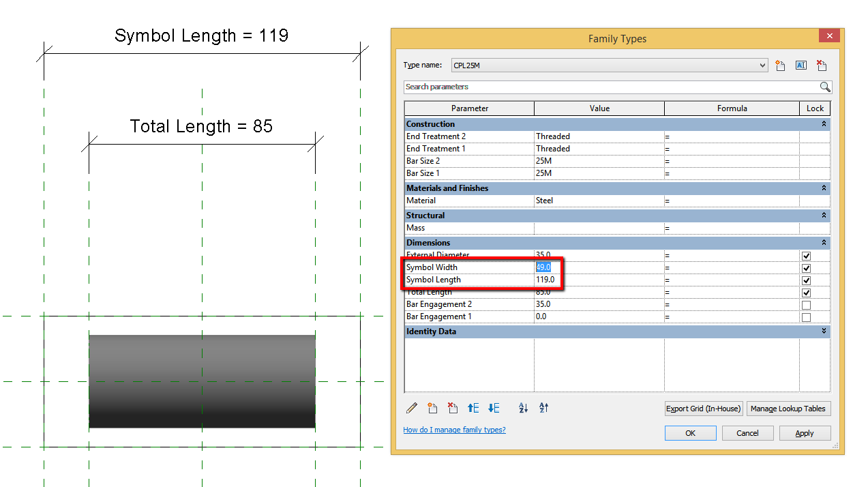Click the Move Parameter Down icon
The image size is (868, 487).
(494, 408)
